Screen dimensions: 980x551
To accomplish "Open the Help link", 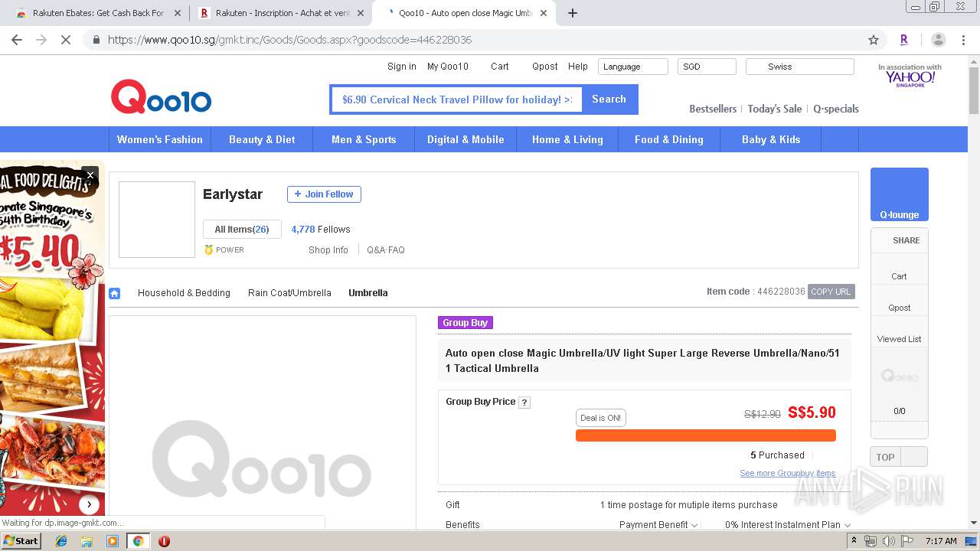I will click(x=578, y=67).
